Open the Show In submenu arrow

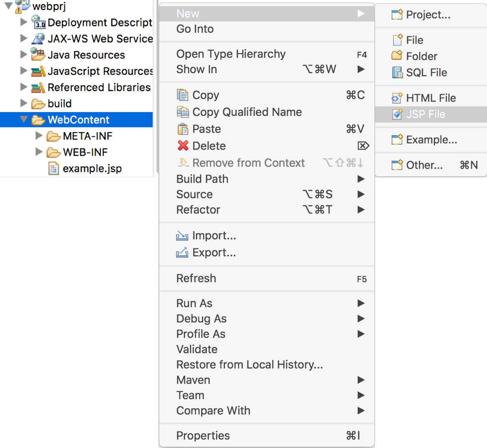[361, 69]
